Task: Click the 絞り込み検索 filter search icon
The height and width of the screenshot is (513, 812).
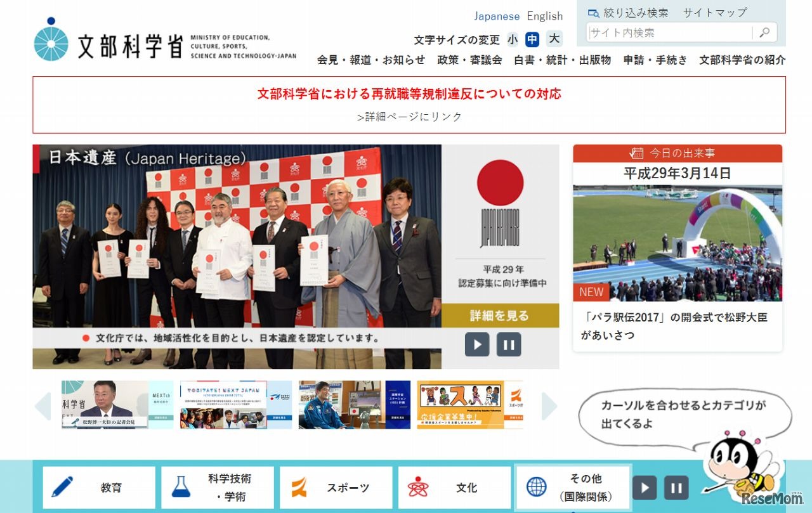Action: (593, 13)
